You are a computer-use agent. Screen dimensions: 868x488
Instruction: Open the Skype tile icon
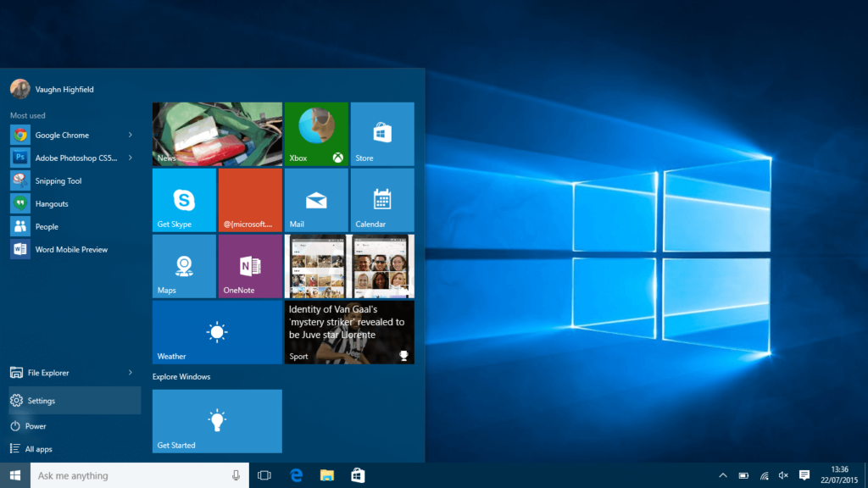click(x=184, y=200)
